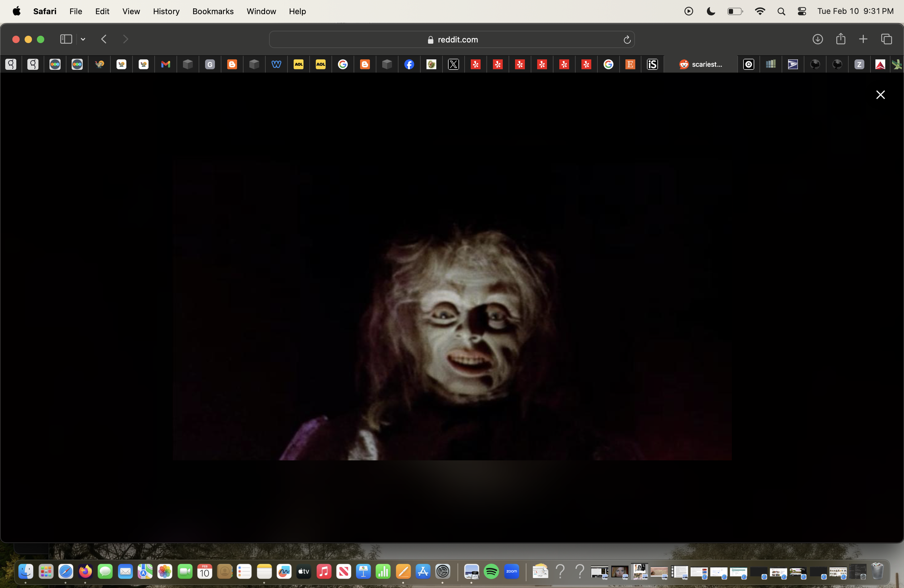Close the image lightbox with the X
Image resolution: width=904 pixels, height=588 pixels.
(880, 95)
